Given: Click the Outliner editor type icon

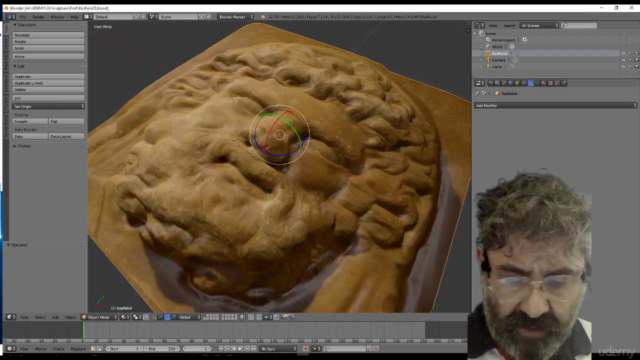Looking at the screenshot, I should [x=480, y=25].
